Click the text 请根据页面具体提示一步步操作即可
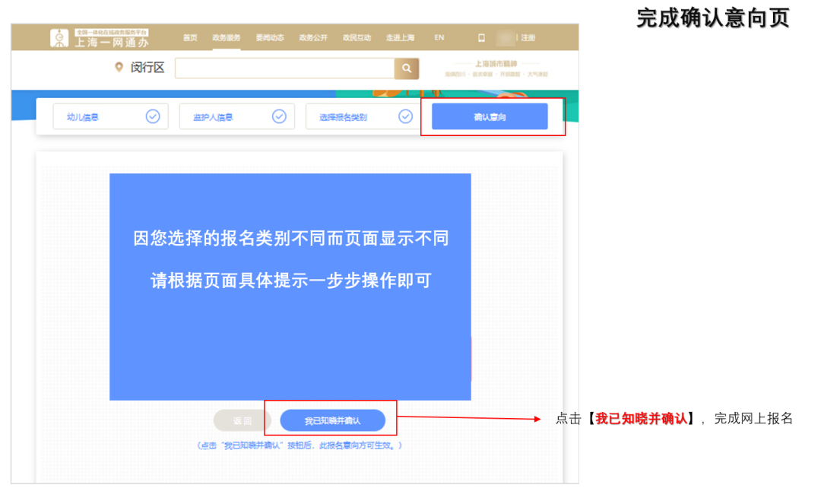Screen dimensions: 821x504 point(290,281)
